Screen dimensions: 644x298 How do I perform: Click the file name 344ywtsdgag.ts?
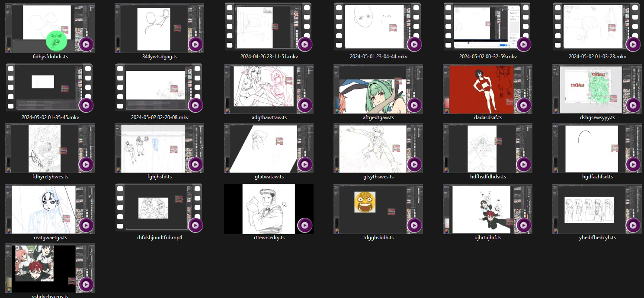(160, 57)
